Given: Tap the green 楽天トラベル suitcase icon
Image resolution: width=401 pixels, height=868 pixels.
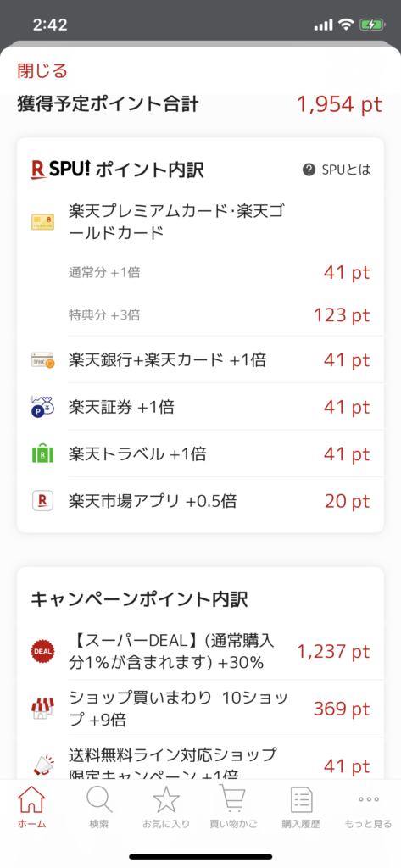Looking at the screenshot, I should pyautogui.click(x=42, y=454).
